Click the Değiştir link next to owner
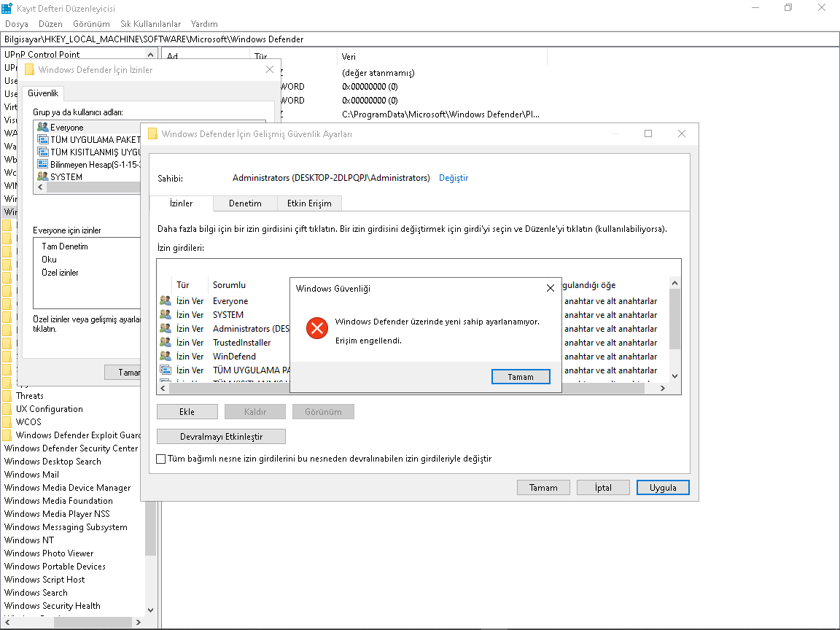Screen dimensions: 840x630 tap(454, 178)
